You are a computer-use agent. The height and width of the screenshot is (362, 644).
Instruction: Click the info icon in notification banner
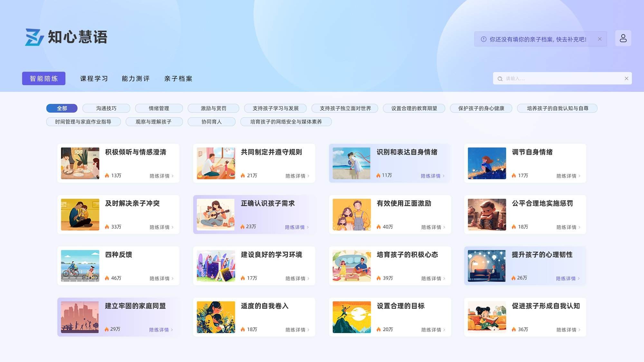coord(484,39)
